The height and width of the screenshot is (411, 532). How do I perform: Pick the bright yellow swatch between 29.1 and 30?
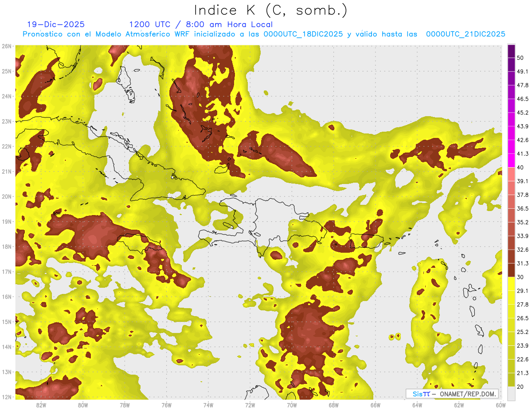coord(511,284)
